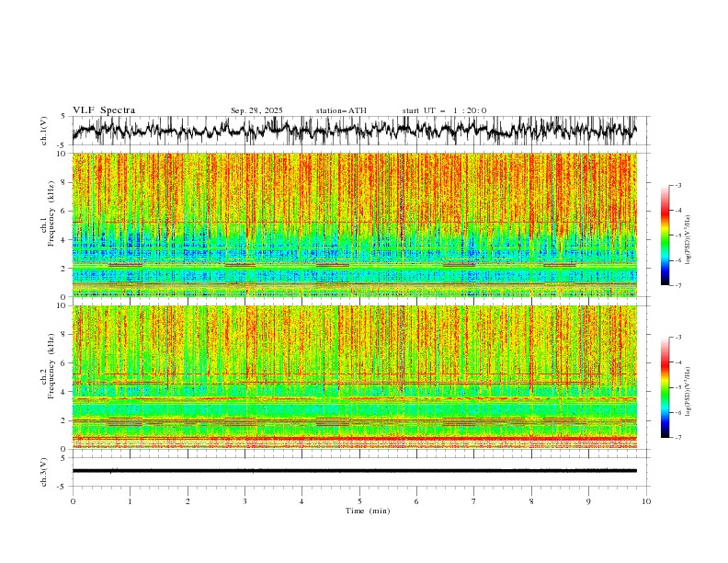Click the ch.2 "Frequency (kHz)" axis label
This screenshot has height=563, width=728.
[51, 365]
